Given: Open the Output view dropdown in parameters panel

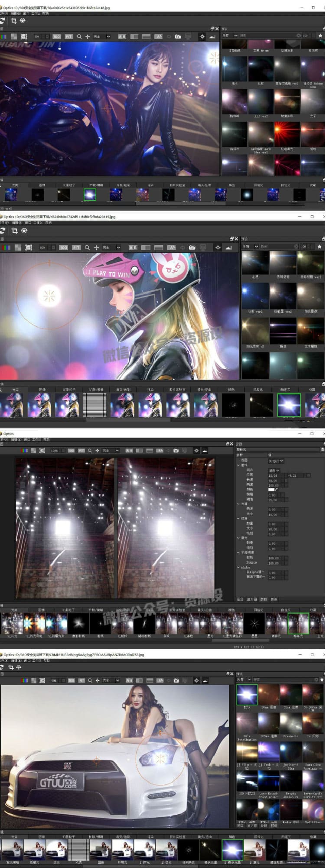Looking at the screenshot, I should [x=276, y=461].
